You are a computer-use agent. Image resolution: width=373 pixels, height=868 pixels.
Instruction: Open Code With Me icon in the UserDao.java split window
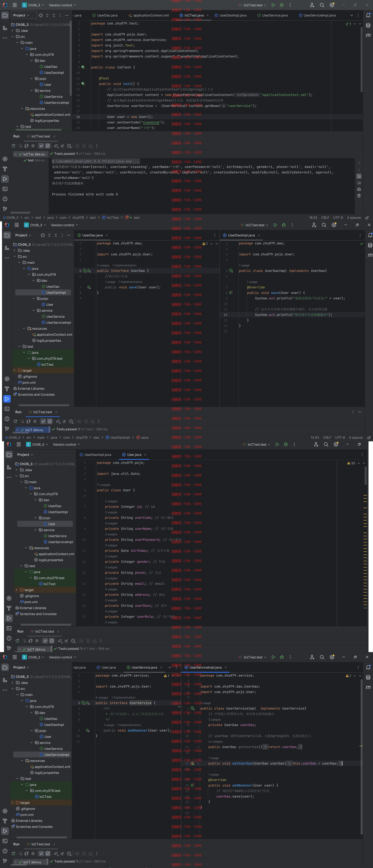pyautogui.click(x=314, y=225)
